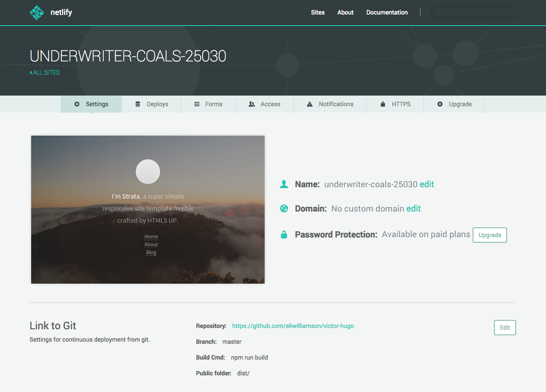Open the Sites menu item

pyautogui.click(x=318, y=12)
